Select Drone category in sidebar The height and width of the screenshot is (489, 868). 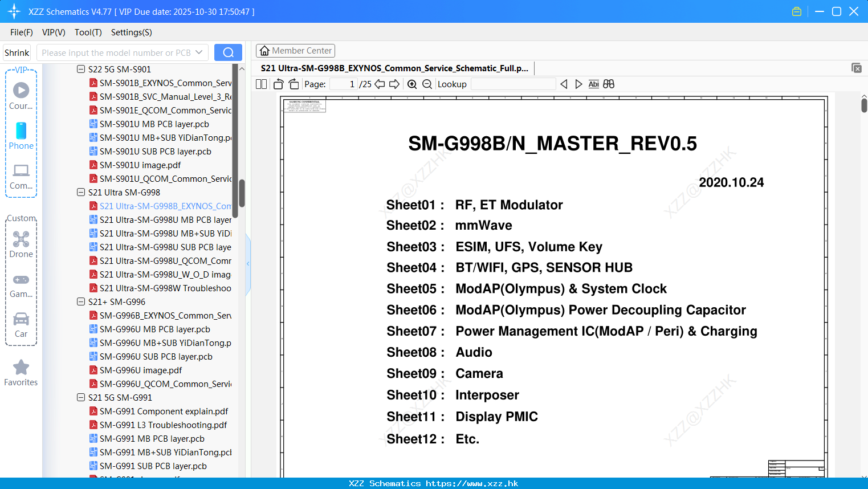click(21, 244)
